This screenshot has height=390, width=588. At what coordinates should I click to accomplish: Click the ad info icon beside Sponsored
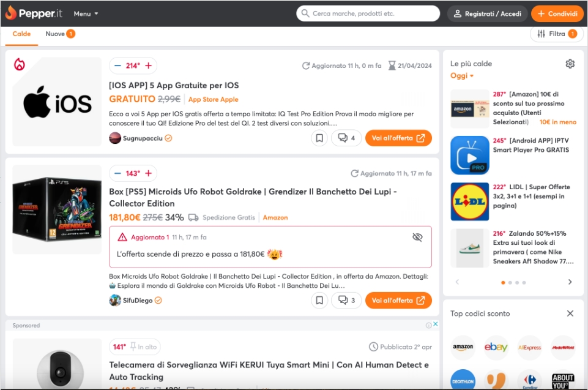pyautogui.click(x=429, y=326)
